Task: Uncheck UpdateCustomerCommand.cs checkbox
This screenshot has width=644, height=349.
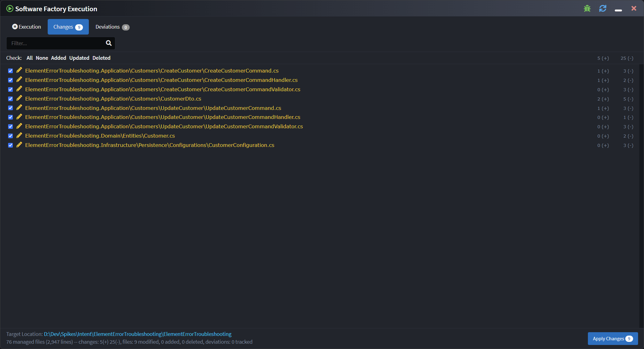Action: point(10,108)
